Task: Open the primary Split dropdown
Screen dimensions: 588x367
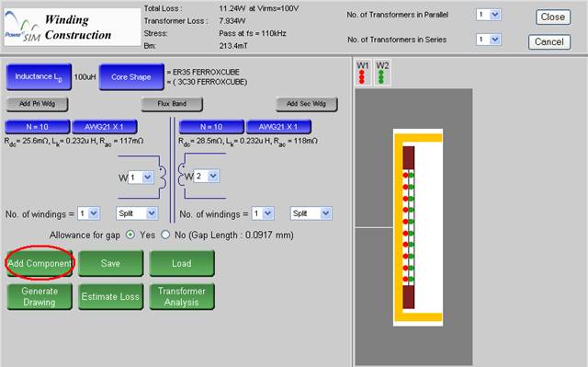Action: coord(137,213)
